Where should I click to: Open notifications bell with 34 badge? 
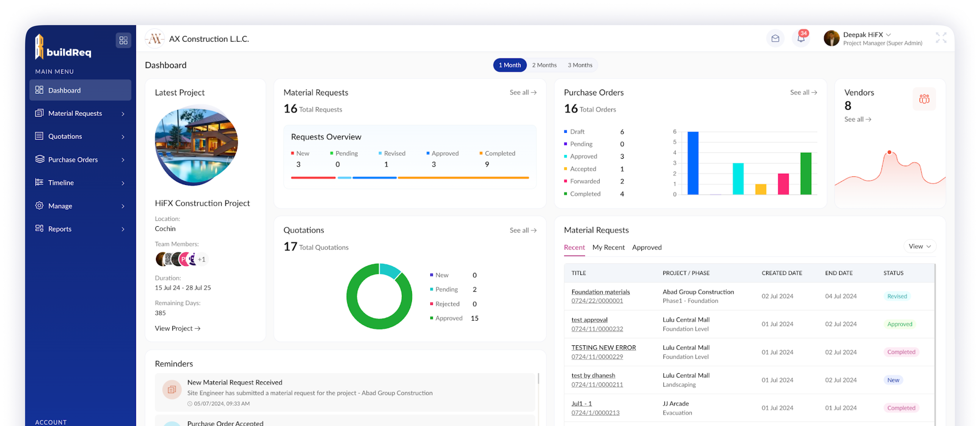801,38
